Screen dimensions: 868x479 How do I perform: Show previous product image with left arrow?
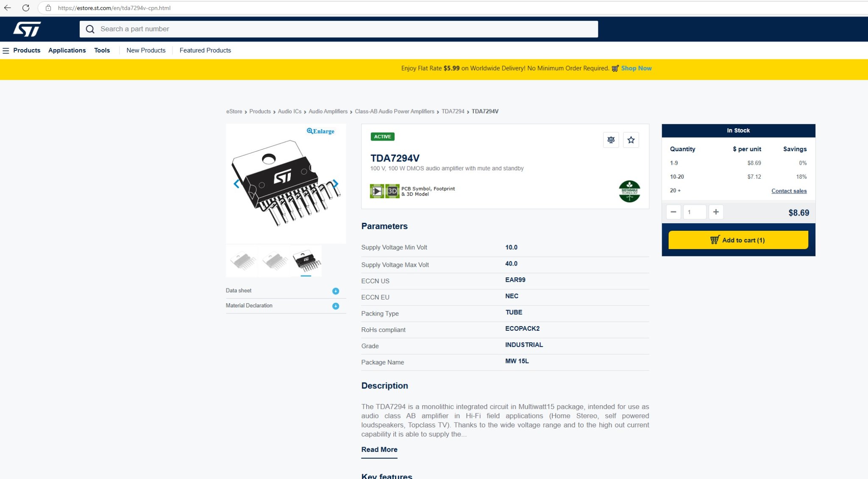236,184
